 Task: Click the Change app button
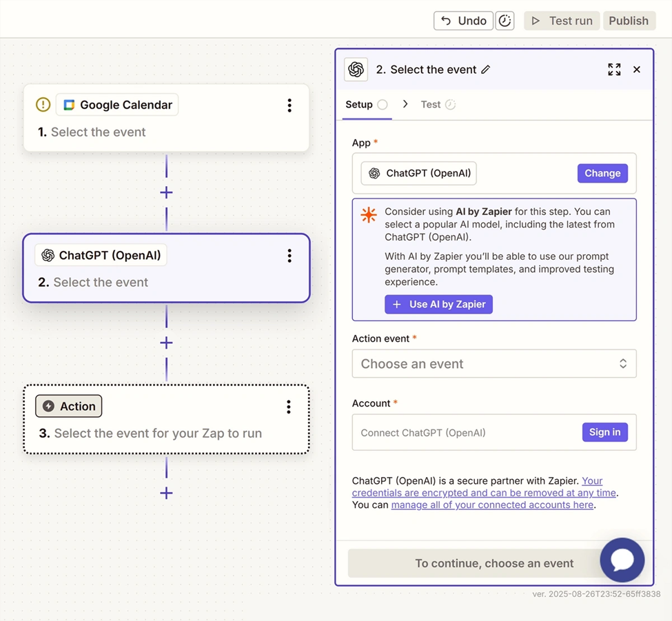602,174
